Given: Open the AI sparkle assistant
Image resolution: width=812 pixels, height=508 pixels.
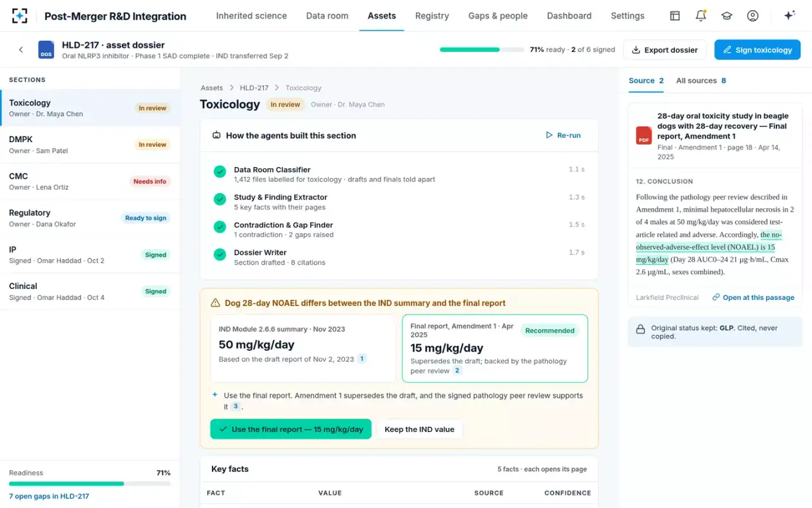Looking at the screenshot, I should [789, 16].
